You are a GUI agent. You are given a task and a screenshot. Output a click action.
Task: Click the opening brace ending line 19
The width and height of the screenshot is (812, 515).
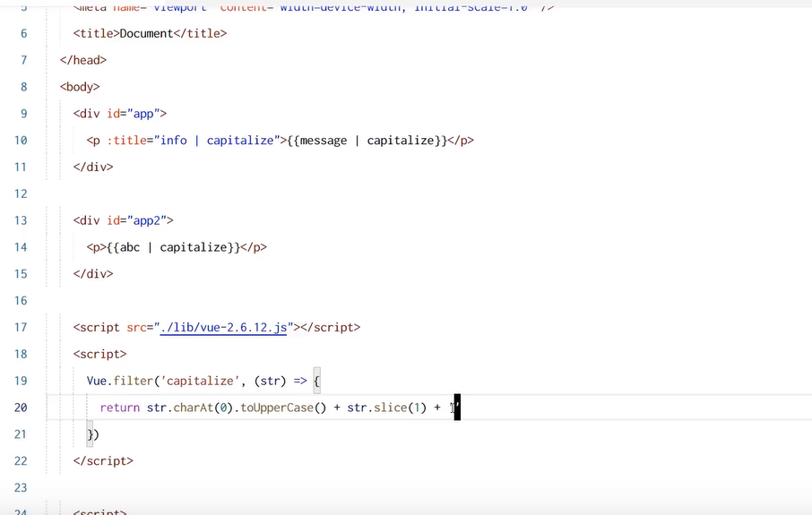tap(317, 381)
